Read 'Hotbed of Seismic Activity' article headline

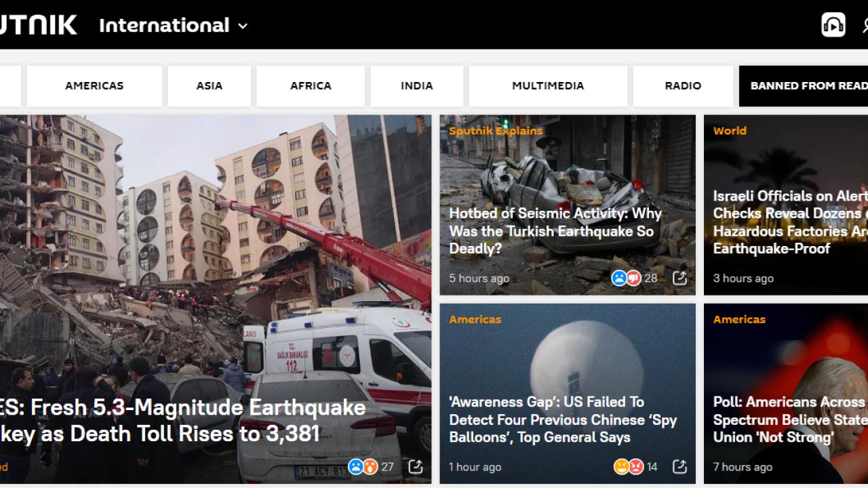coord(555,231)
